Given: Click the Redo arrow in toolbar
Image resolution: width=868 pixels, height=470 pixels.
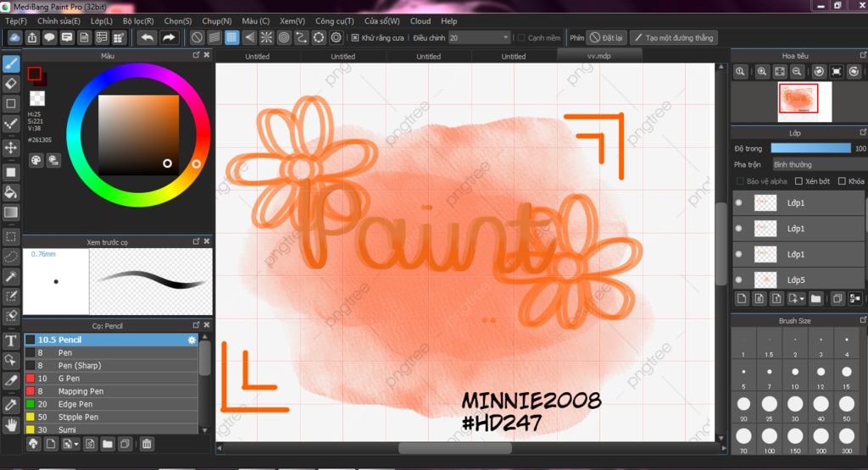Looking at the screenshot, I should 169,37.
